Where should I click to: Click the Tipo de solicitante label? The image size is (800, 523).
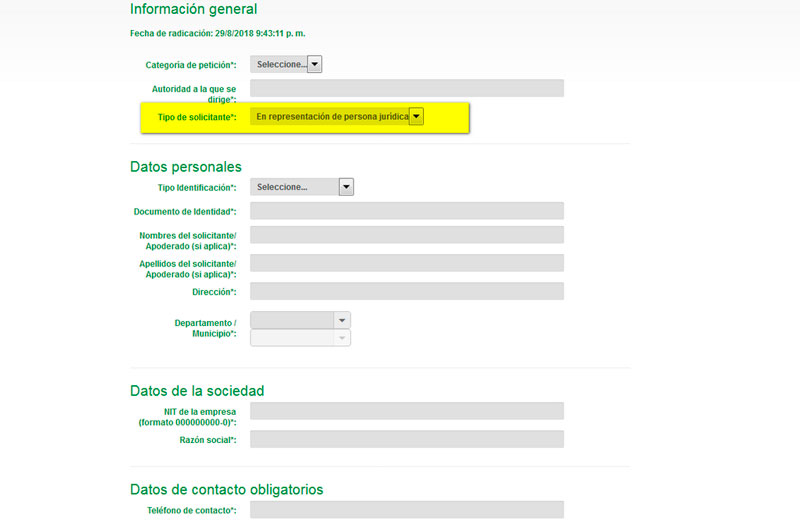[197, 117]
